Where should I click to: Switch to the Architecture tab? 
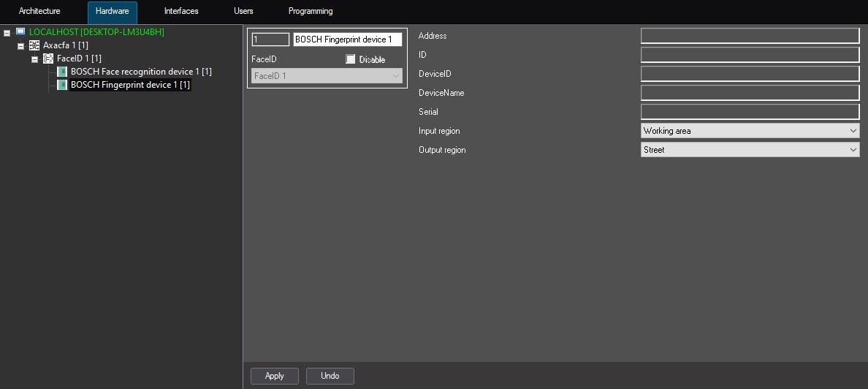point(40,11)
